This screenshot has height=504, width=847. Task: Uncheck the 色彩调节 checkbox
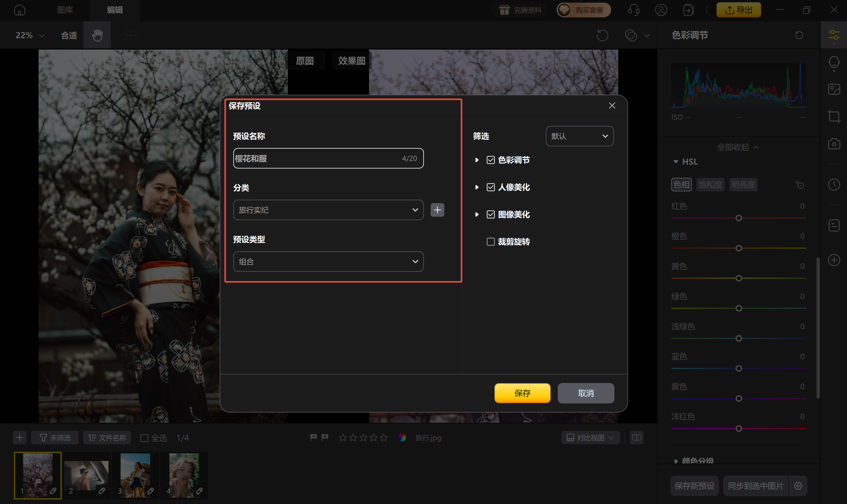490,160
